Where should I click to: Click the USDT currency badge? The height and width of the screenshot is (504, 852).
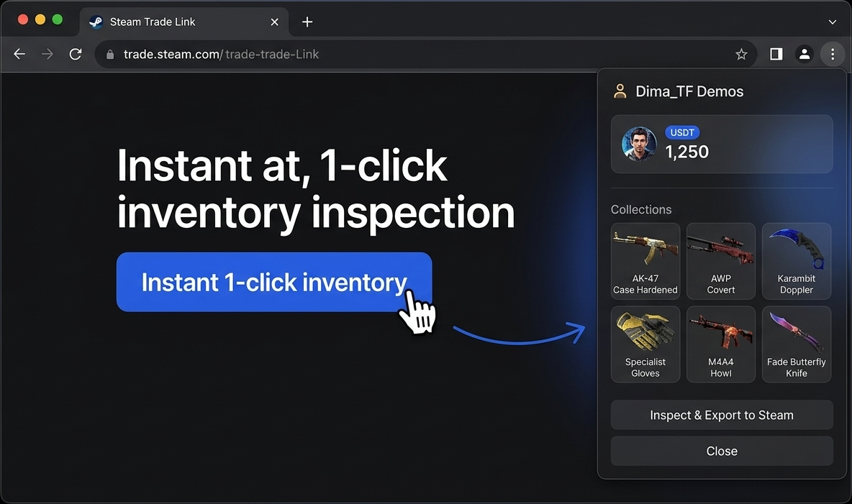[x=682, y=132]
